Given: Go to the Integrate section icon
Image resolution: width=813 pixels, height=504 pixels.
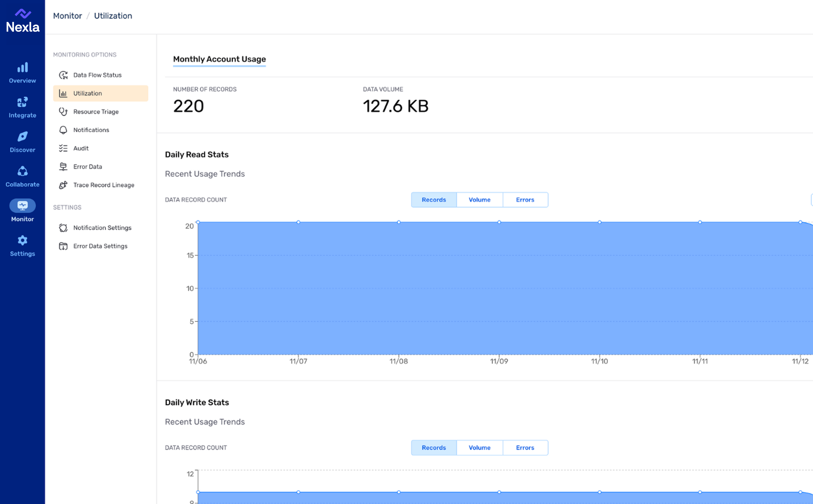Looking at the screenshot, I should click(22, 102).
